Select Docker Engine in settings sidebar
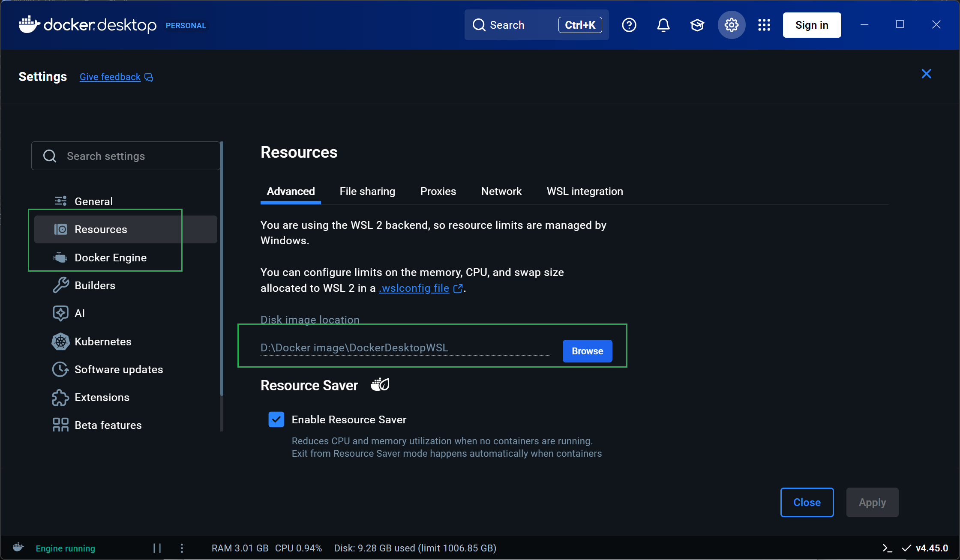The image size is (960, 560). [110, 258]
